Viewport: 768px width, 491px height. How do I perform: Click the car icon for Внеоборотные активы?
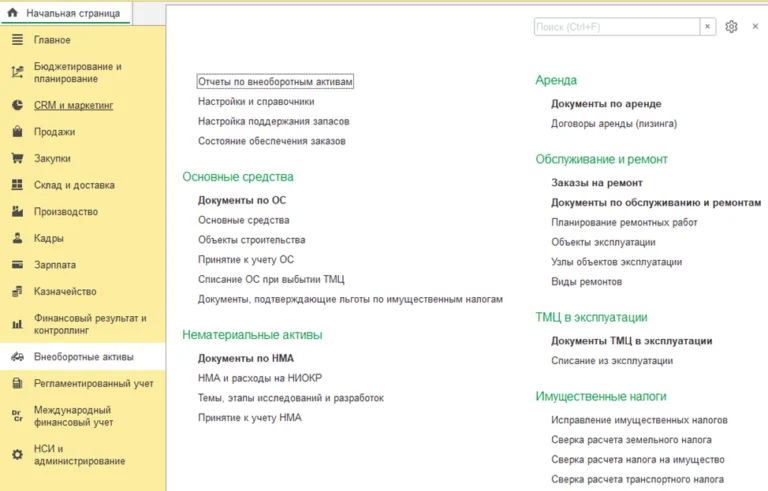[17, 356]
